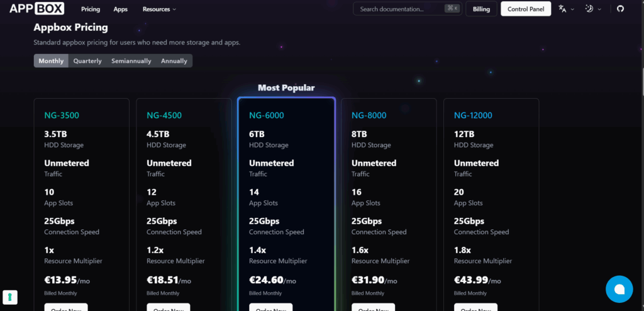
Task: Click the 12 app slots value
Action: coord(152,192)
